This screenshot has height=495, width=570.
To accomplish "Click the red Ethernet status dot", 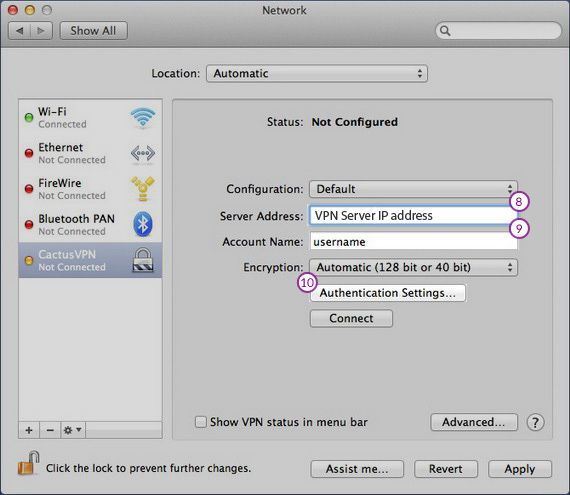I will (29, 153).
